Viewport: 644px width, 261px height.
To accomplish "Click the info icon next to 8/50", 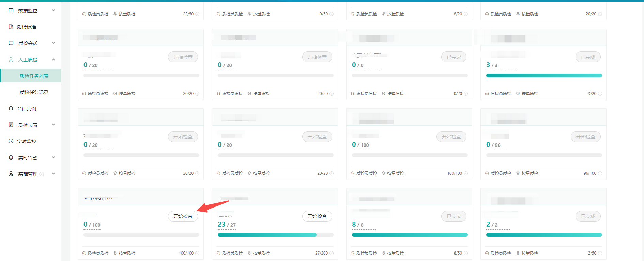I will click(466, 253).
